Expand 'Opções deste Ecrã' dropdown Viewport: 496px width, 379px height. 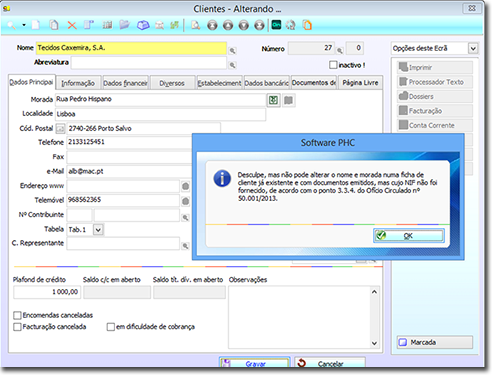coord(473,49)
